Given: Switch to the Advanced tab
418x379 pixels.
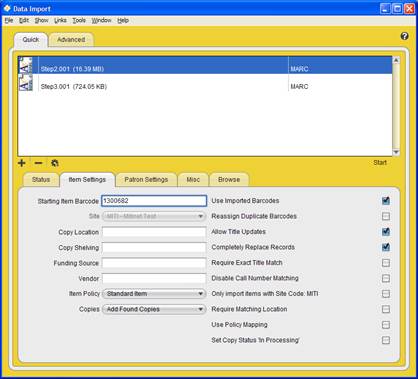Looking at the screenshot, I should coord(71,40).
